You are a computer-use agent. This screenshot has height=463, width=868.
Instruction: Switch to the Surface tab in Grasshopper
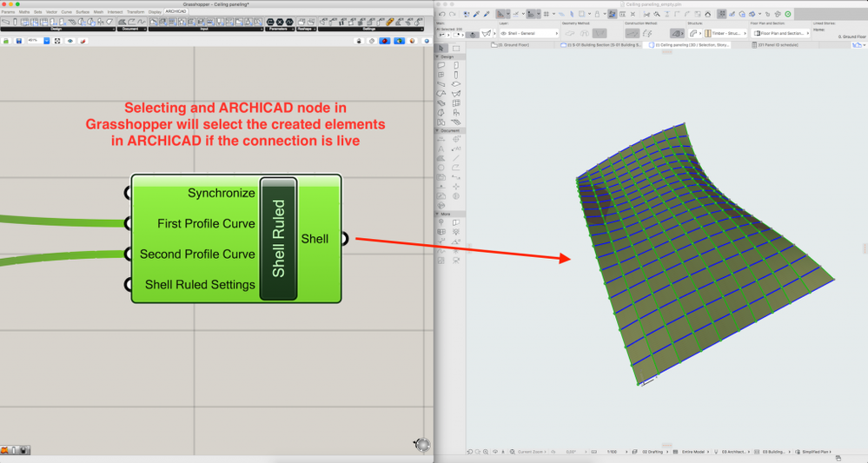(83, 11)
